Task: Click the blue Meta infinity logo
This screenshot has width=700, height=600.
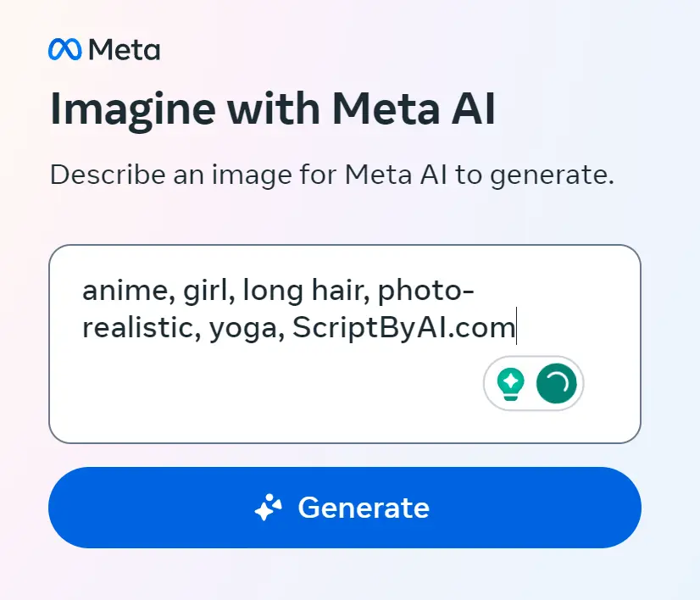Action: [64, 51]
